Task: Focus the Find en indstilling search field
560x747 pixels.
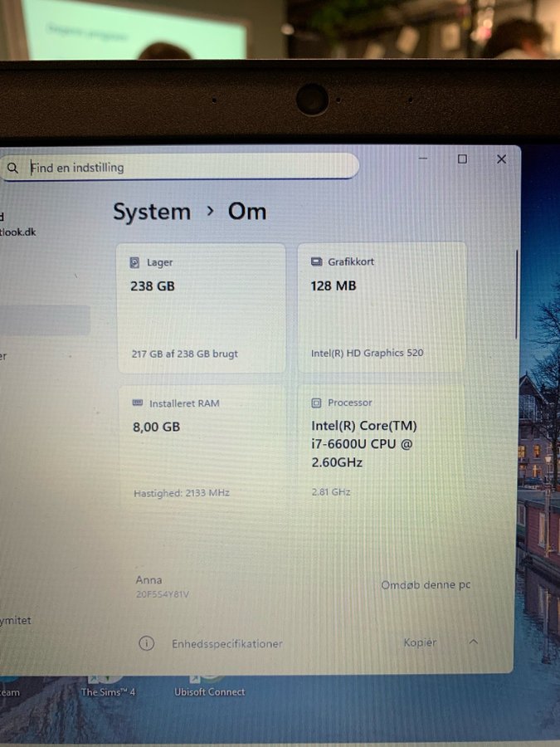Action: click(x=191, y=168)
